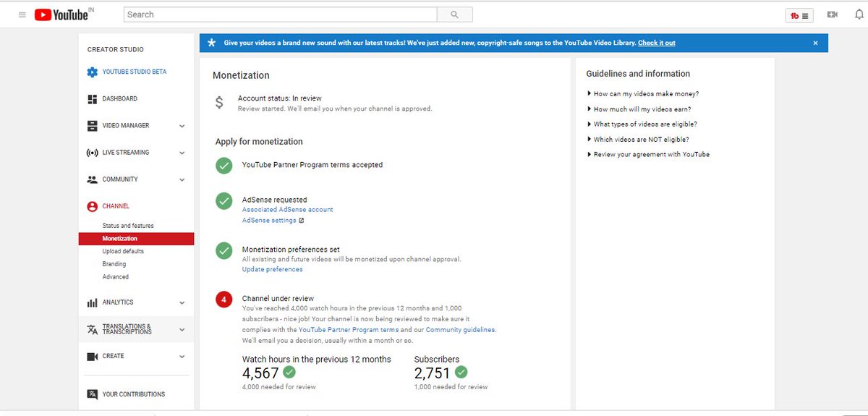Click the Your Contributions icon
The width and height of the screenshot is (868, 416).
click(92, 394)
